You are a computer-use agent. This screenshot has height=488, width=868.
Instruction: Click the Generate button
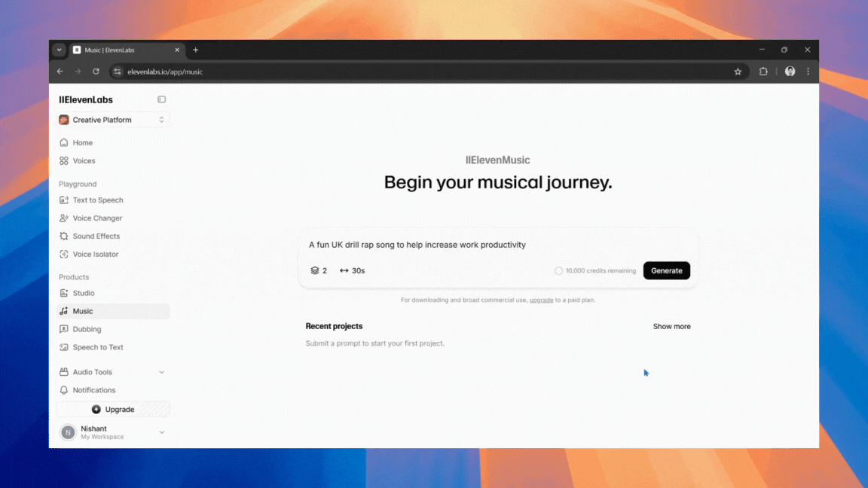click(667, 270)
